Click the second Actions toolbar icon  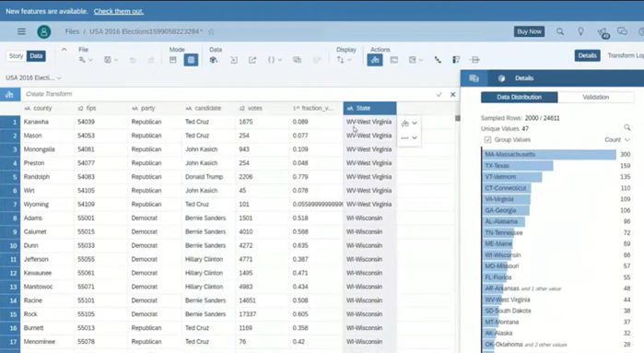pos(394,60)
